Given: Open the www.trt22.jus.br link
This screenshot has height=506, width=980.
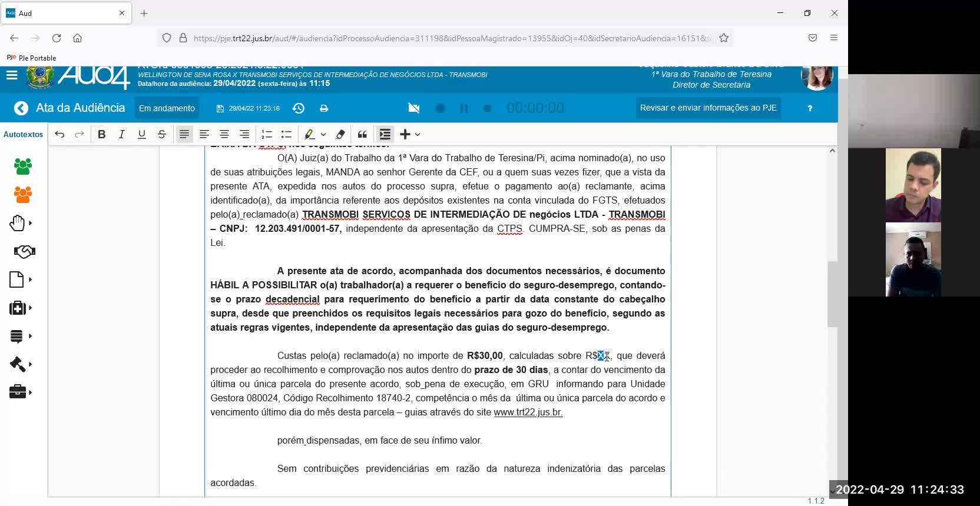Looking at the screenshot, I should pos(528,412).
